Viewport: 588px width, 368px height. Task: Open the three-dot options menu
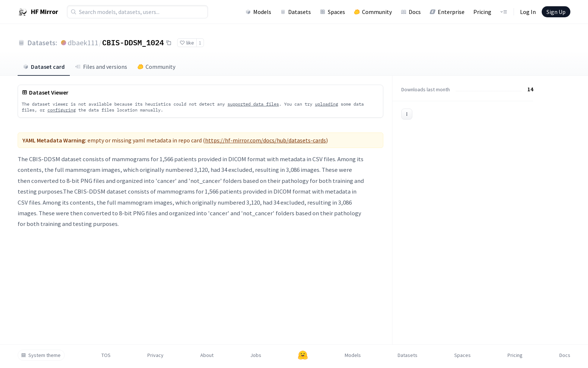pos(407,114)
